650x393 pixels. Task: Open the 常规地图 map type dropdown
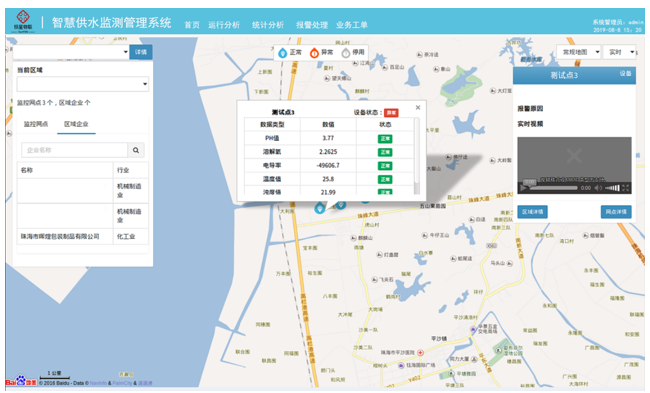coord(579,52)
